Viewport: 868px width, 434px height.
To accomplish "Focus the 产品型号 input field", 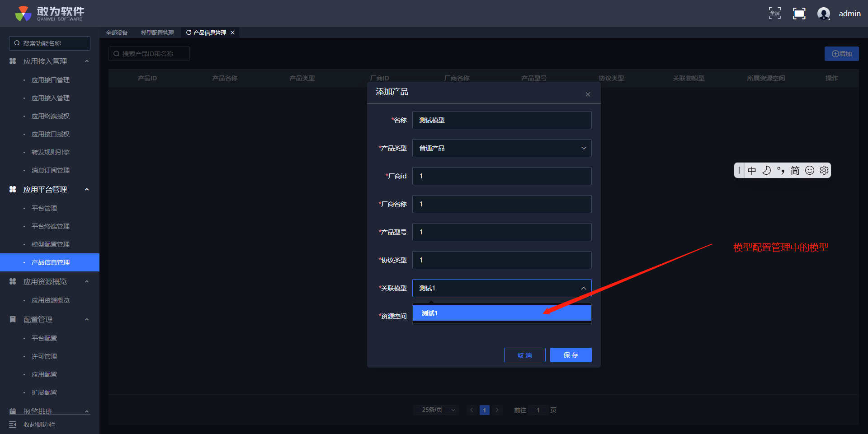I will pyautogui.click(x=502, y=232).
